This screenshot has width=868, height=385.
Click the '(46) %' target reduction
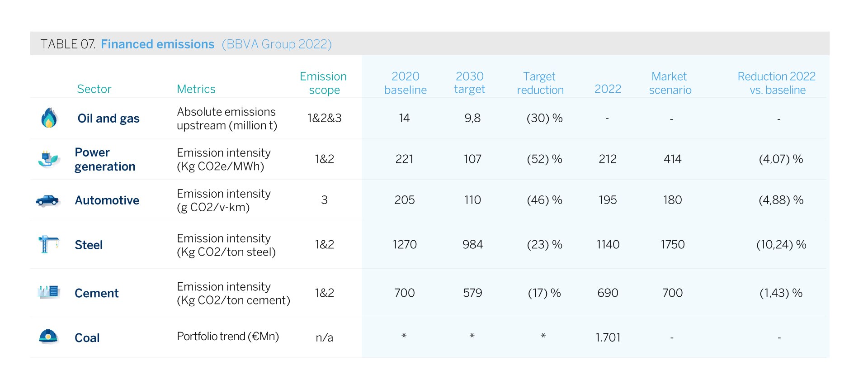coord(545,200)
